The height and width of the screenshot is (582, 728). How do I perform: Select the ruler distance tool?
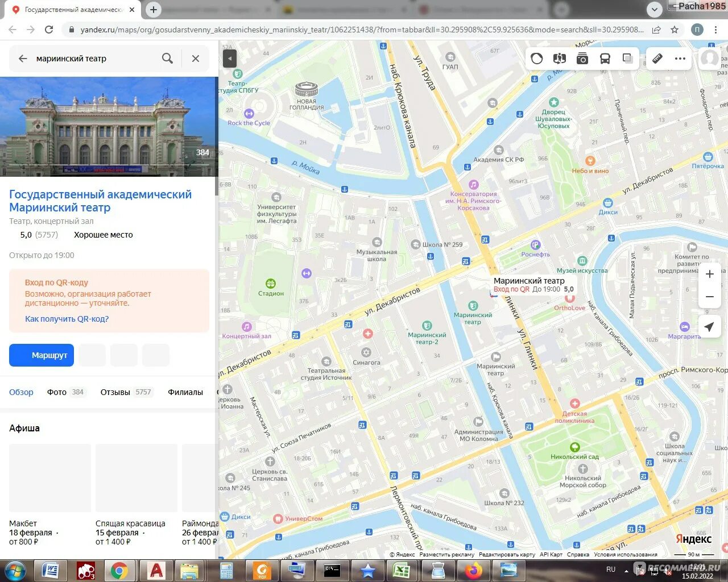tap(657, 58)
